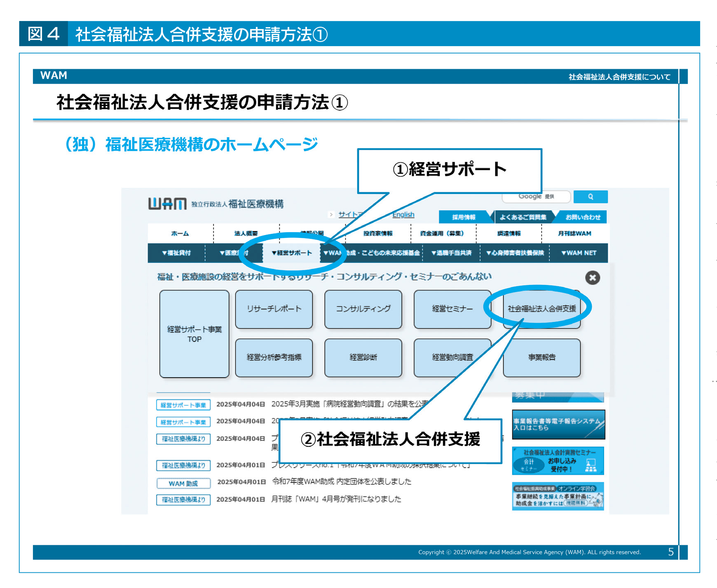The height and width of the screenshot is (588, 717).
Task: Click the 採用情報 tab
Action: [464, 217]
